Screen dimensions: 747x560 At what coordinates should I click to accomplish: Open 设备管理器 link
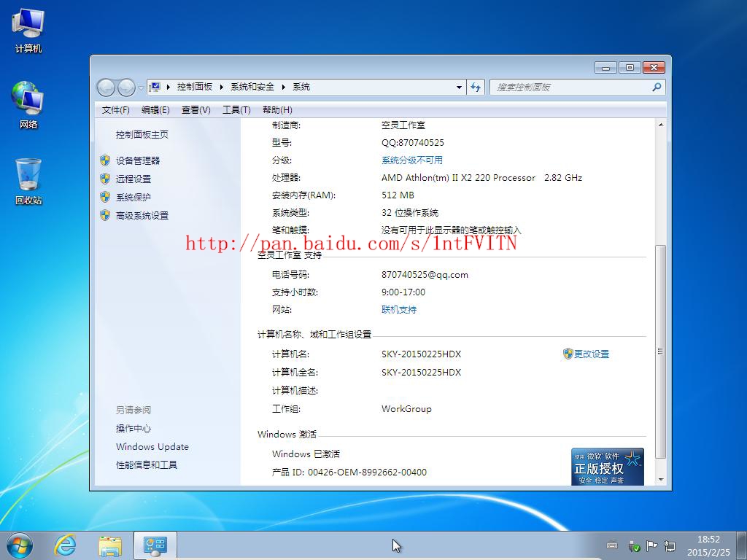coord(138,160)
